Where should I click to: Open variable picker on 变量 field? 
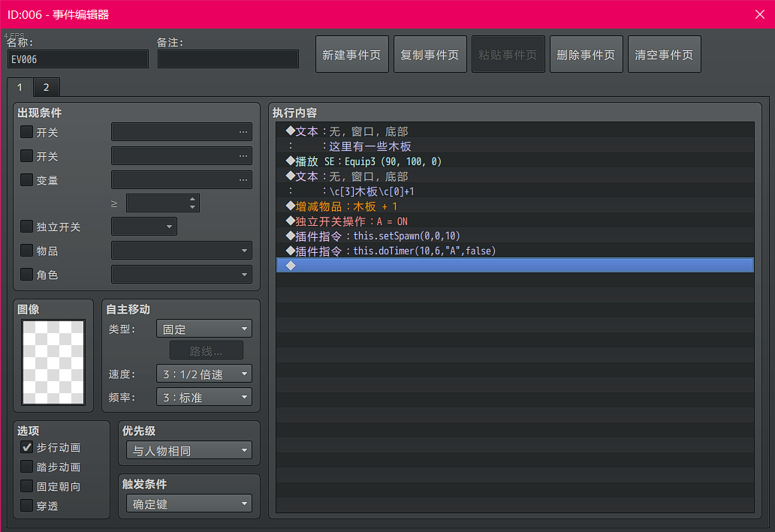click(243, 180)
